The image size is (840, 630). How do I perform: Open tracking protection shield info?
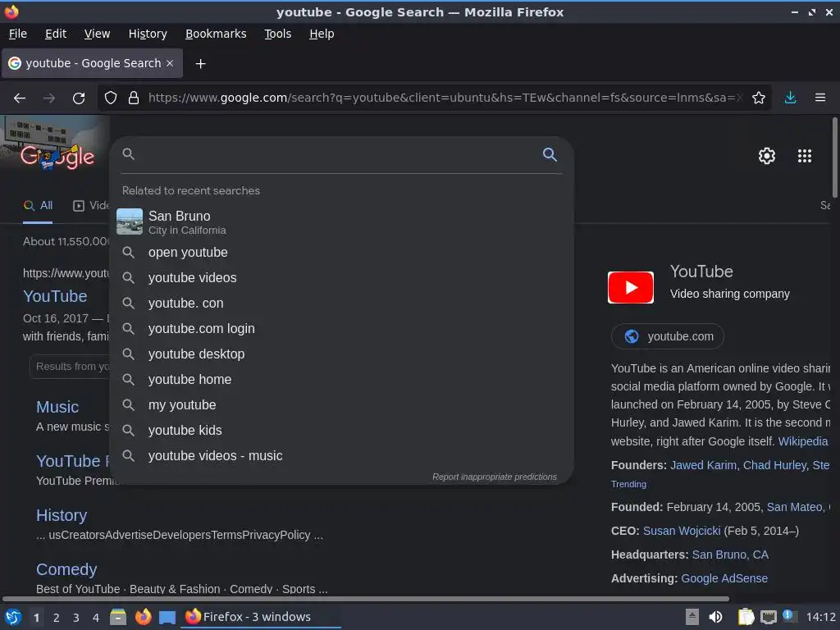click(x=111, y=98)
